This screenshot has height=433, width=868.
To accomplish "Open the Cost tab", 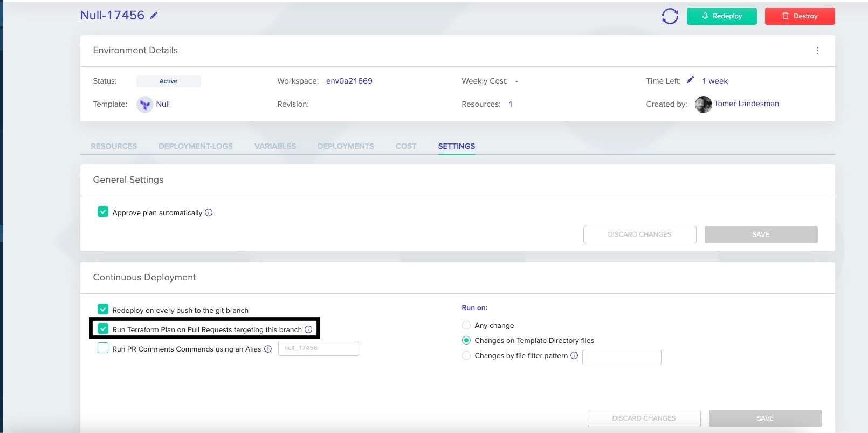I will coord(406,146).
